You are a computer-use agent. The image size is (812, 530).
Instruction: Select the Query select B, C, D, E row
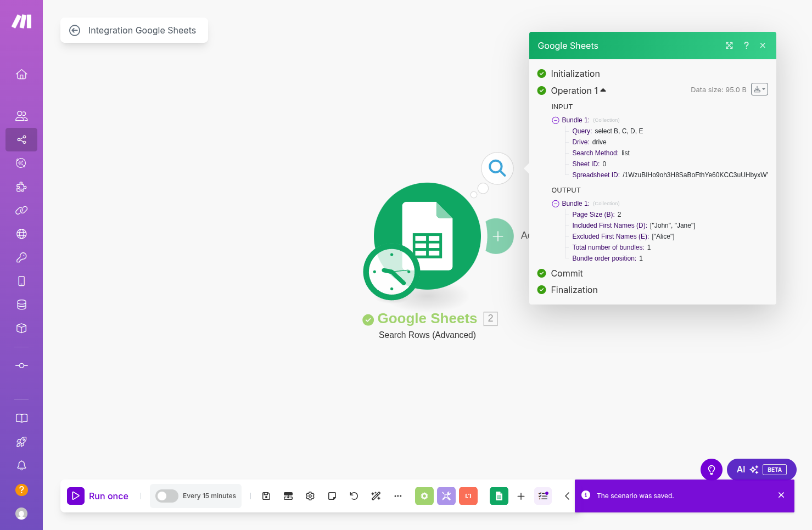(607, 131)
